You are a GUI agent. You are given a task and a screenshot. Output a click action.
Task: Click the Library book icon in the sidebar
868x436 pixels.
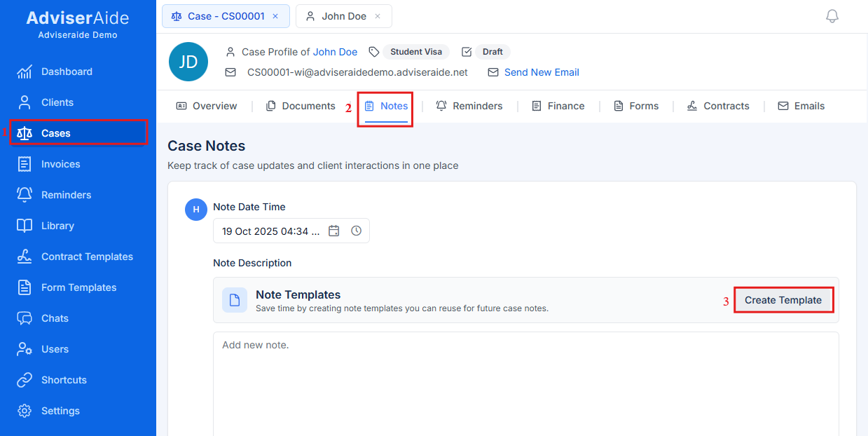tap(23, 226)
